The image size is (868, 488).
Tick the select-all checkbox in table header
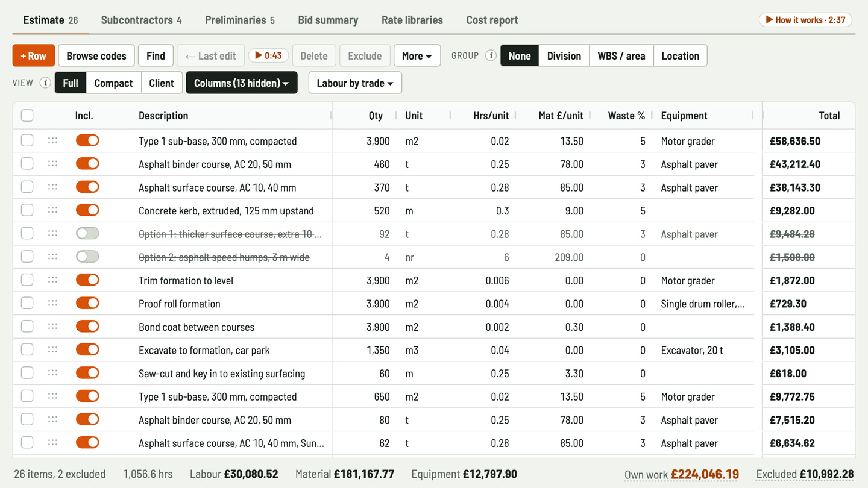[x=27, y=116]
